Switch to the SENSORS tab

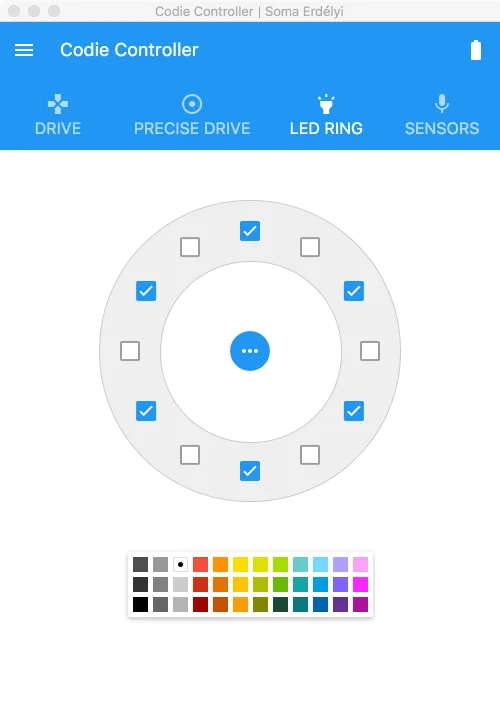(x=442, y=128)
